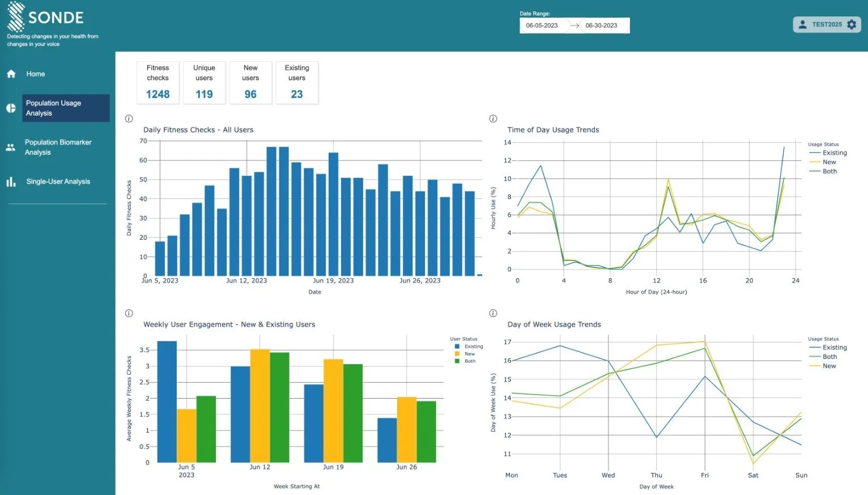Open info icon for Time of Day Usage Trends
The image size is (868, 495).
(493, 119)
